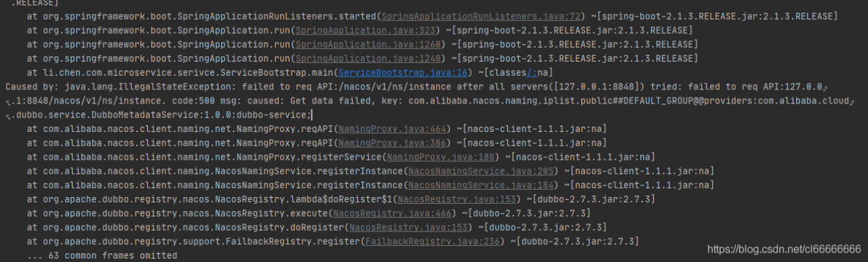The height and width of the screenshot is (262, 868).
Task: Open NamingProxy.java:464 link
Action: pyautogui.click(x=392, y=129)
